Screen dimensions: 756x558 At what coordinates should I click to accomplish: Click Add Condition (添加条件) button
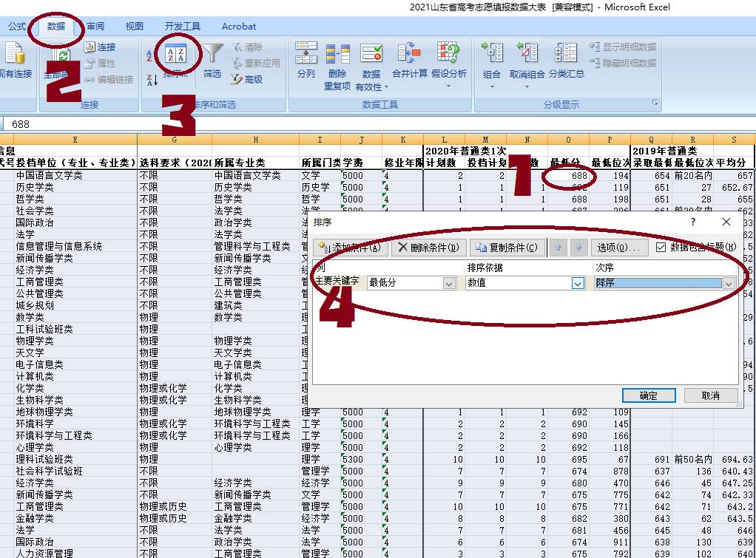(x=350, y=247)
